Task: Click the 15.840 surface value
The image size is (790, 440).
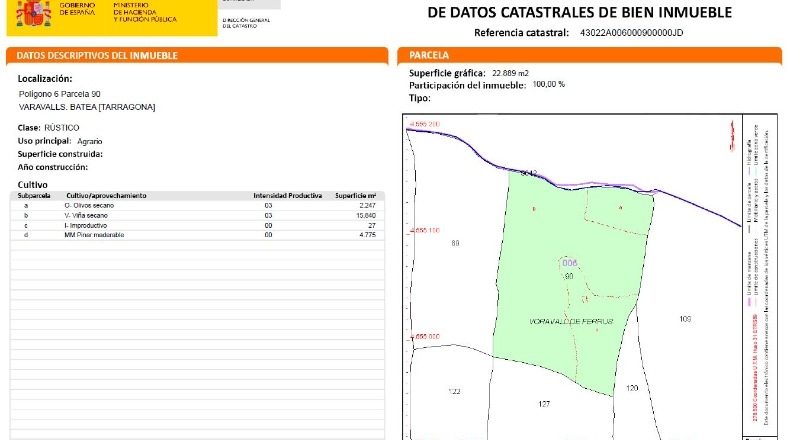Action: tap(366, 216)
